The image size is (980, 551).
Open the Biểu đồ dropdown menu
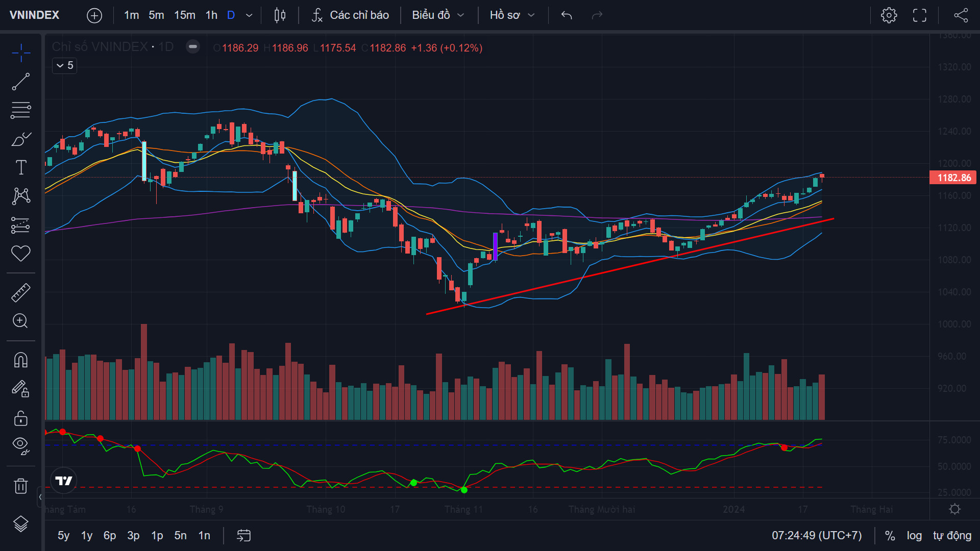tap(438, 15)
